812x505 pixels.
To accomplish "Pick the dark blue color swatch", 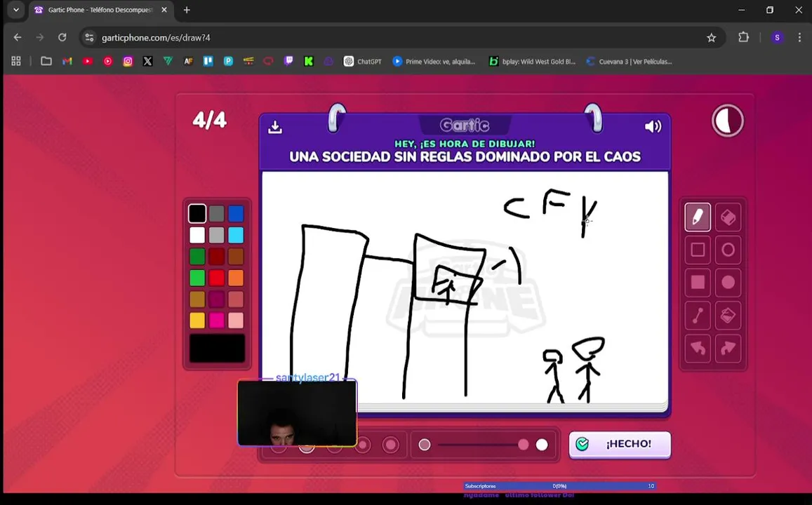I will click(x=236, y=213).
